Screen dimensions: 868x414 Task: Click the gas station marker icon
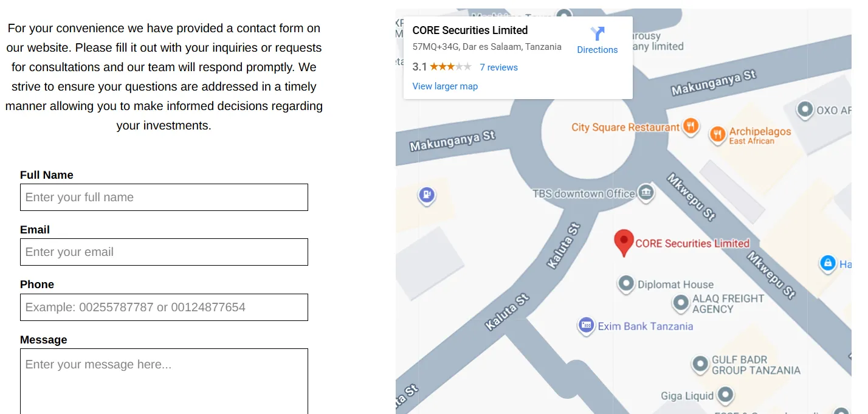(x=427, y=195)
